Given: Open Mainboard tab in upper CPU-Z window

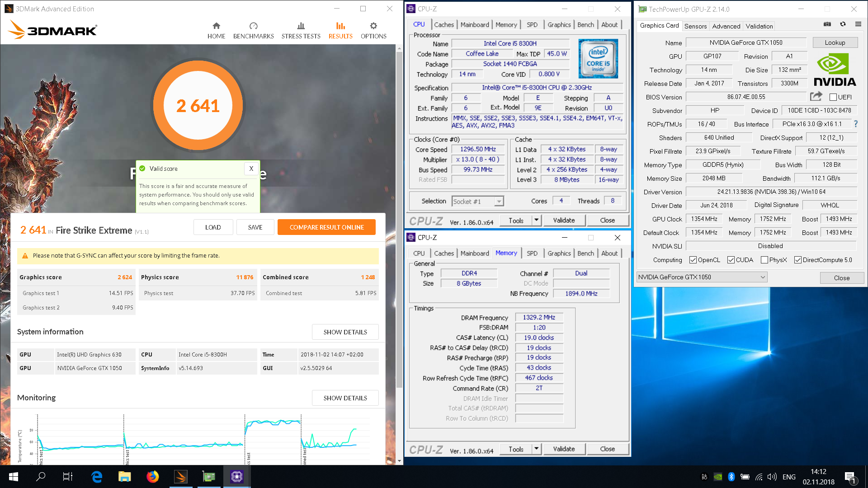Looking at the screenshot, I should click(x=475, y=25).
